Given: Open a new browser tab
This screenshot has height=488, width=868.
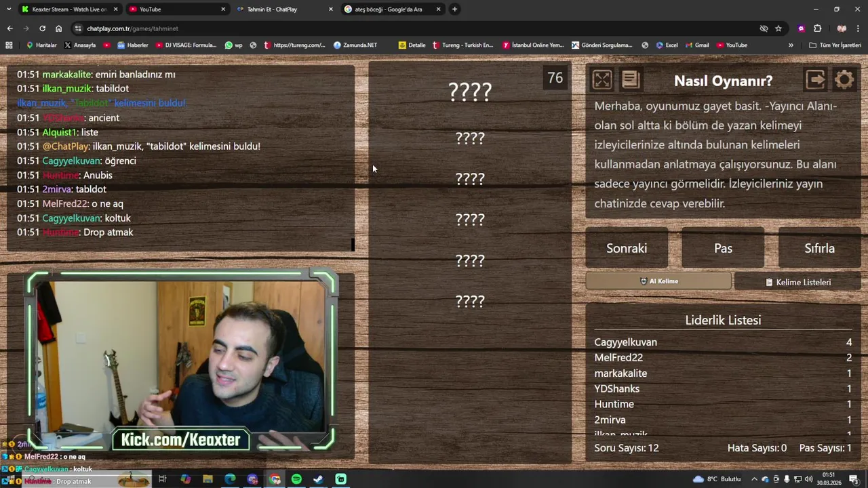Looking at the screenshot, I should point(454,9).
